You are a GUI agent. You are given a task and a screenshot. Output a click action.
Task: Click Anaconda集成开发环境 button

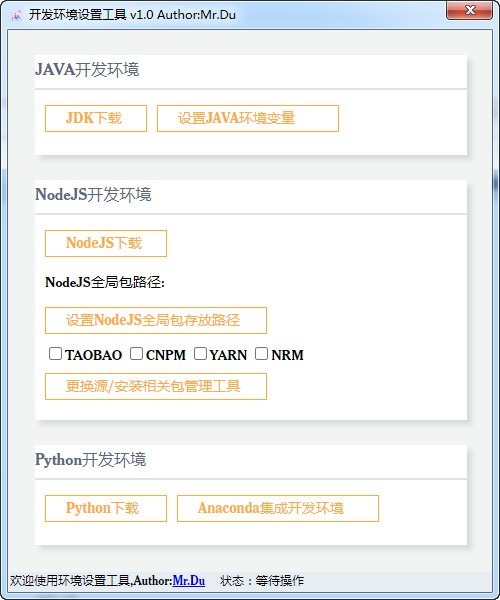coord(278,509)
